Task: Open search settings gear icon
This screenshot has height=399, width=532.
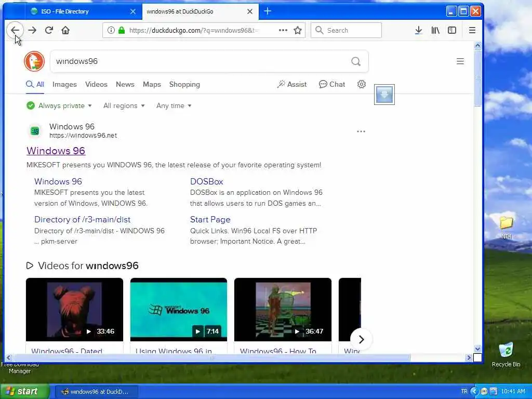Action: coord(362,84)
